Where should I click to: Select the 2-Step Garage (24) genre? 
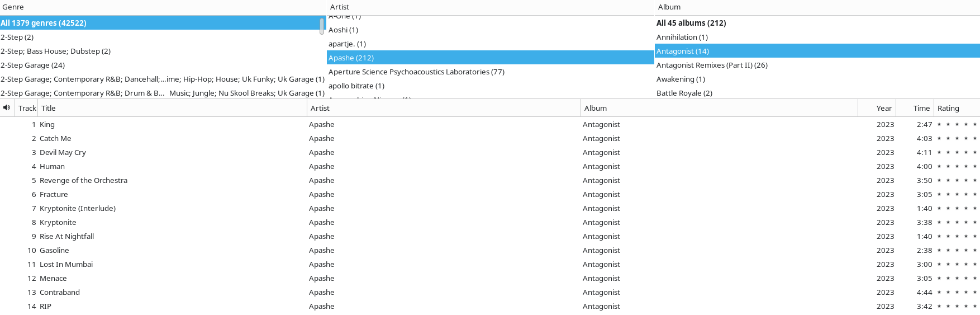coord(33,65)
